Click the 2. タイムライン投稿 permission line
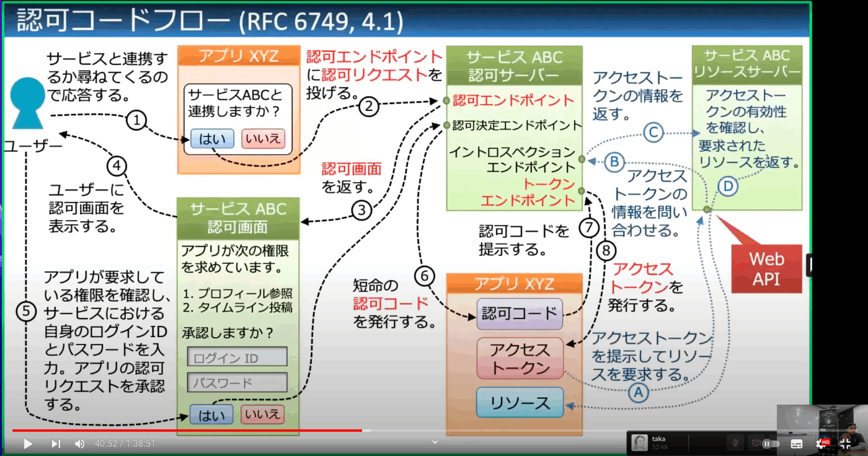The width and height of the screenshot is (868, 456). coord(237,308)
